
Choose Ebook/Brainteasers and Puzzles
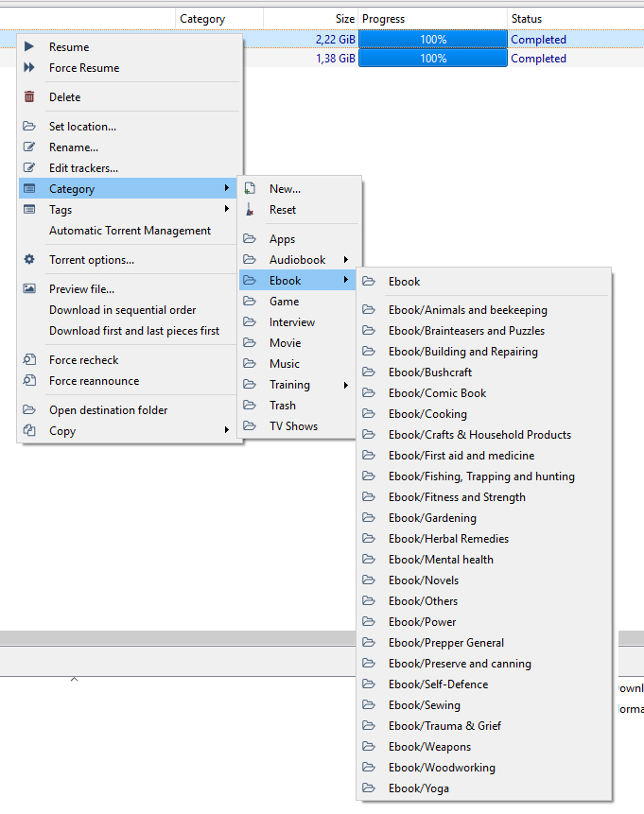(x=484, y=331)
